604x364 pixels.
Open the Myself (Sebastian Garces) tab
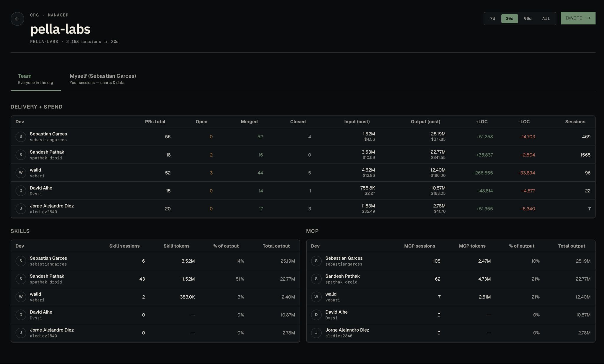[103, 79]
